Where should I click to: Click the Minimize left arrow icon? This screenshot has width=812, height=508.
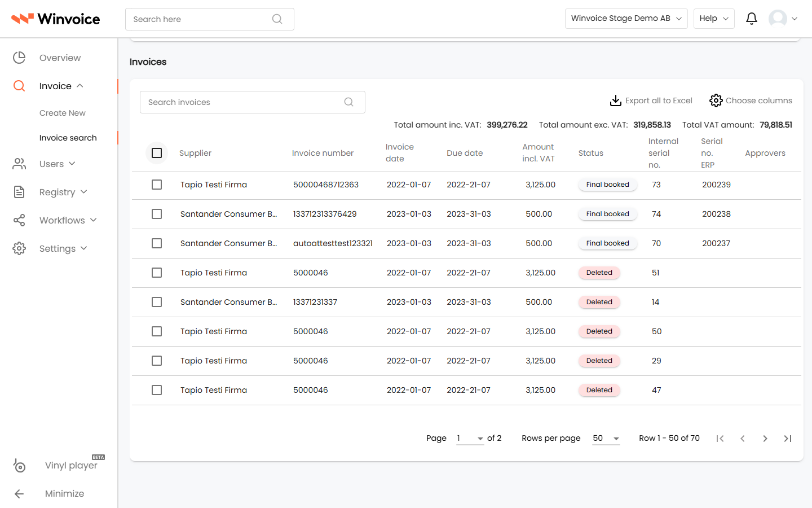19,494
